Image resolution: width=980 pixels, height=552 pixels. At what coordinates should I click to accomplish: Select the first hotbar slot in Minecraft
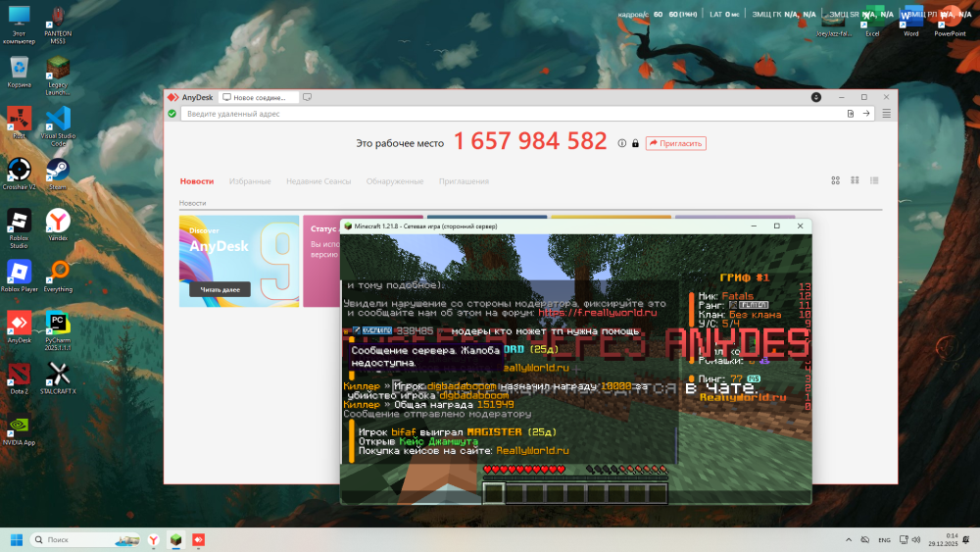click(x=493, y=493)
